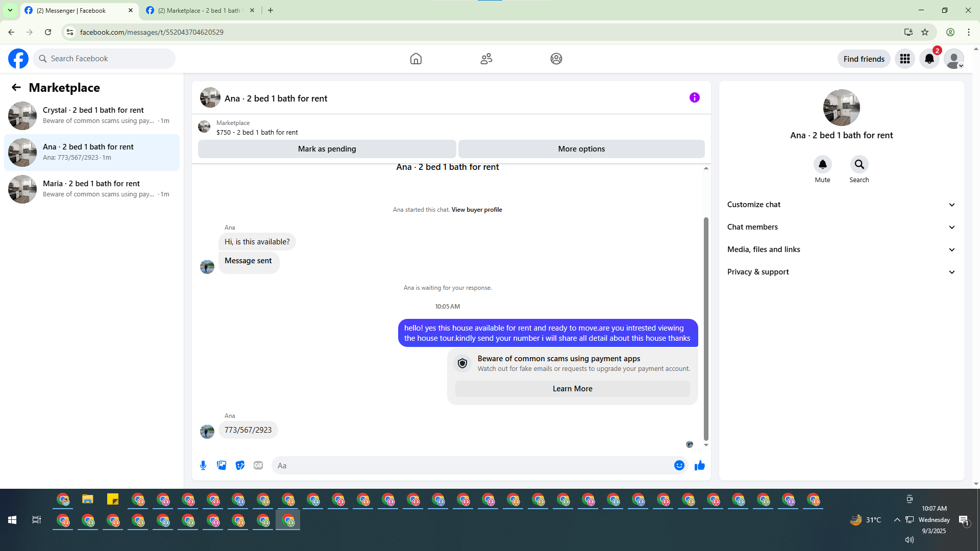Close the Marketplace browser tab
This screenshot has height=551, width=980.
pos(252,10)
